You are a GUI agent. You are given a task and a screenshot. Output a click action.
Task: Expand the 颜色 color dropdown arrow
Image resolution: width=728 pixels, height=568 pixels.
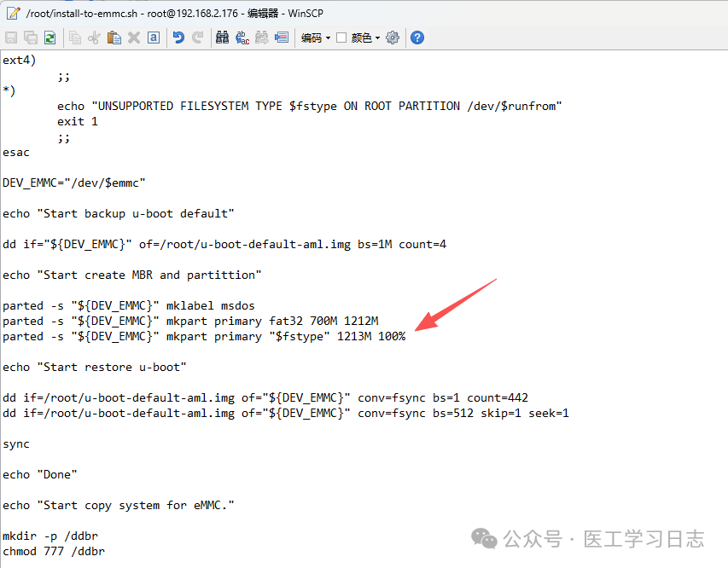377,38
